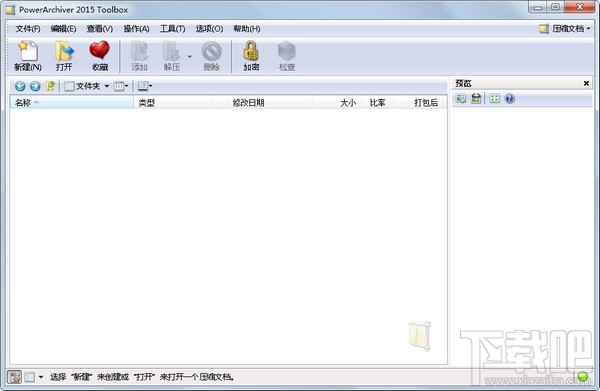Click the empty file list area

click(x=228, y=236)
